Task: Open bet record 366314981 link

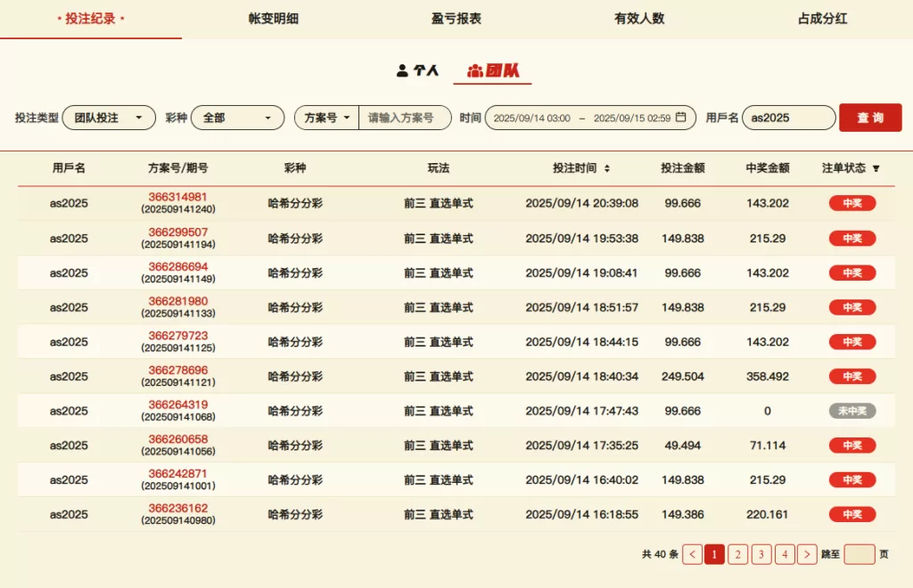Action: pos(177,197)
